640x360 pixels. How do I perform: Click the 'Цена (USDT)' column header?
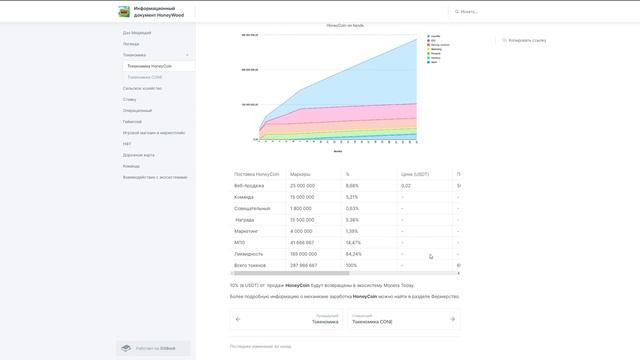coord(415,174)
